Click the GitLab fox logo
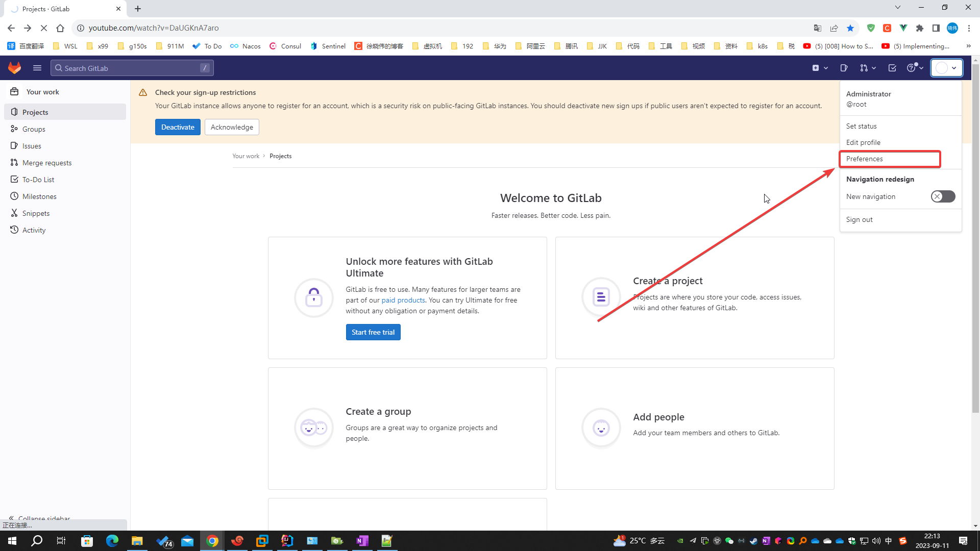 click(14, 68)
